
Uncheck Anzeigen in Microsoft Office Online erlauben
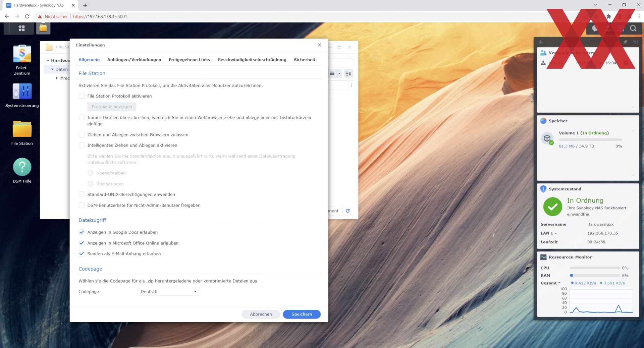click(82, 243)
